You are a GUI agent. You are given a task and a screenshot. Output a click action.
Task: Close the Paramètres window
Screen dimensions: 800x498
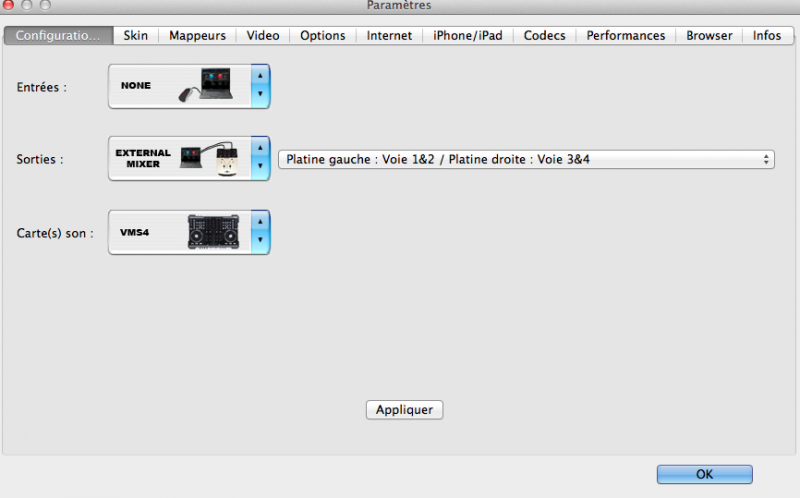pos(8,5)
